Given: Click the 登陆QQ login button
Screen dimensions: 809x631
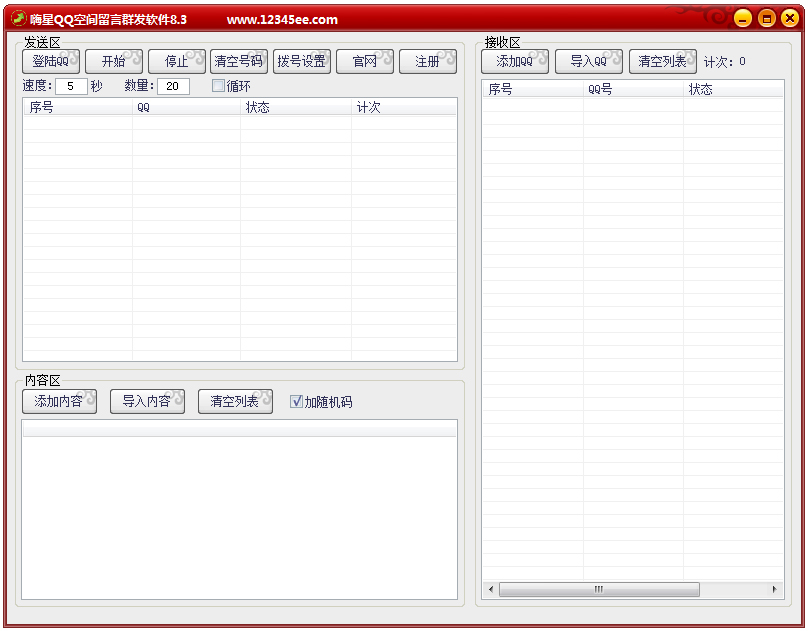Looking at the screenshot, I should pyautogui.click(x=51, y=62).
